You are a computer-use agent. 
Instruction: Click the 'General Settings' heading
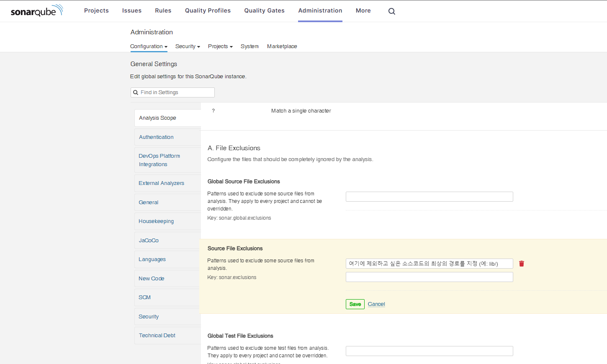click(154, 64)
